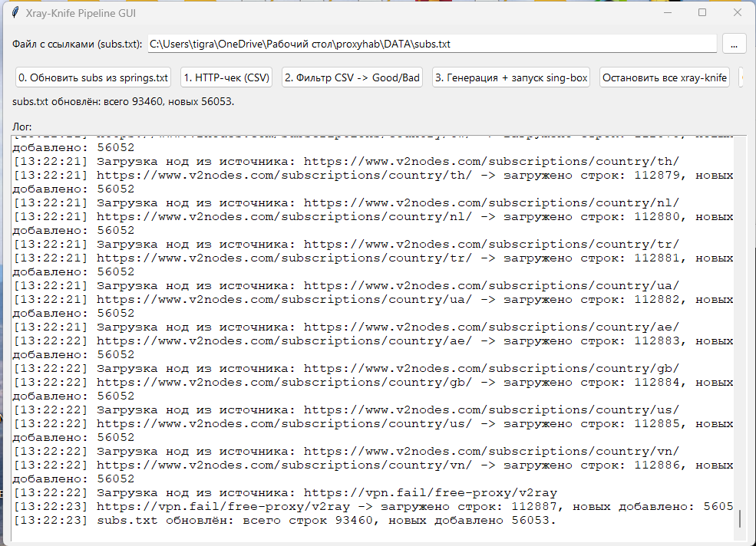
Task: Click log line 'Загрузка нод' for country/tr/
Action: click(x=346, y=245)
